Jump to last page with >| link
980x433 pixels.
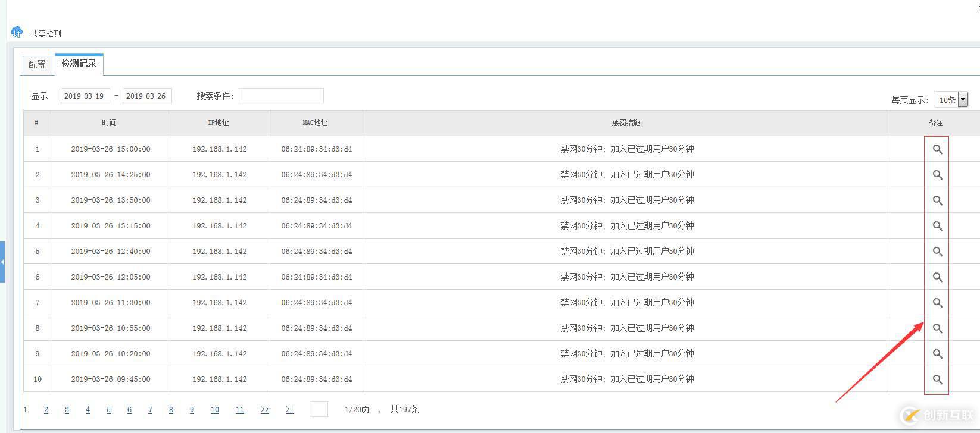289,410
